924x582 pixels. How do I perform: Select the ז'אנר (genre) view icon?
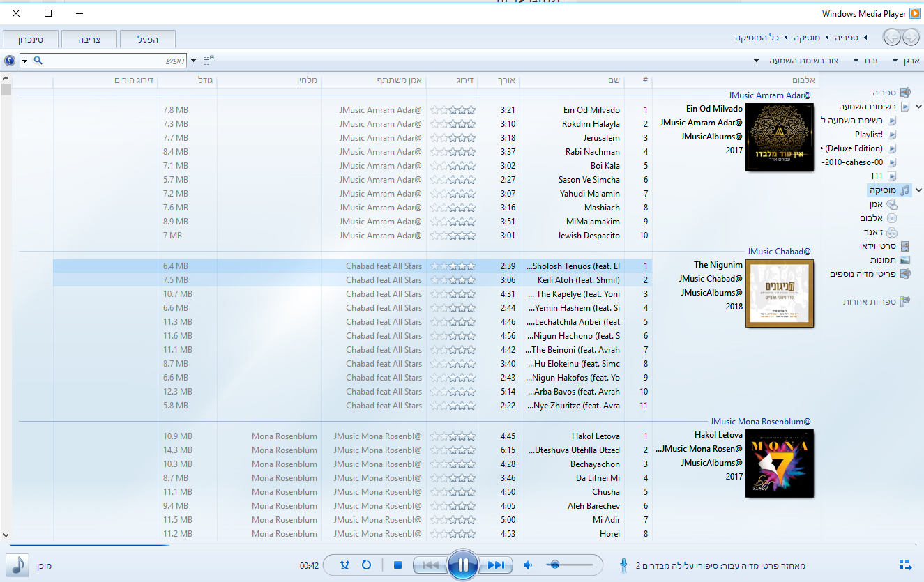[x=891, y=233]
